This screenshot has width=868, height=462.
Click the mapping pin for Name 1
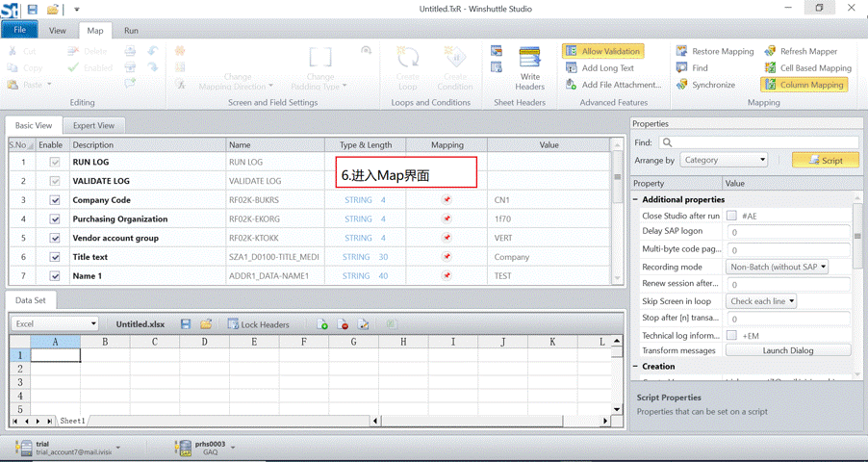coord(447,275)
